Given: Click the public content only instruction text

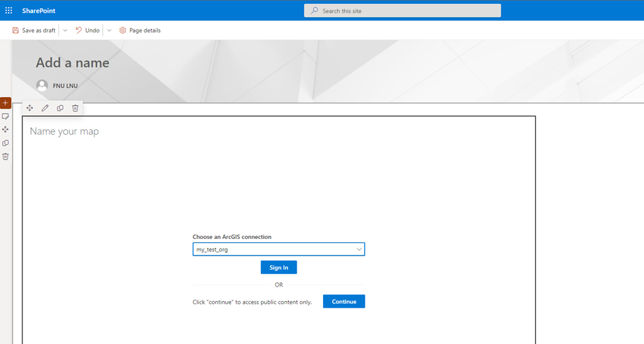Looking at the screenshot, I should (x=252, y=302).
